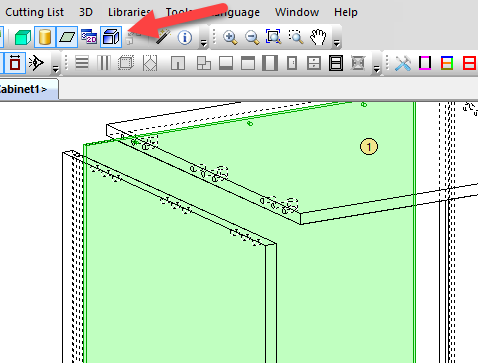Click the cabinet bottom plinth icon
The image size is (478, 363).
[x=226, y=63]
